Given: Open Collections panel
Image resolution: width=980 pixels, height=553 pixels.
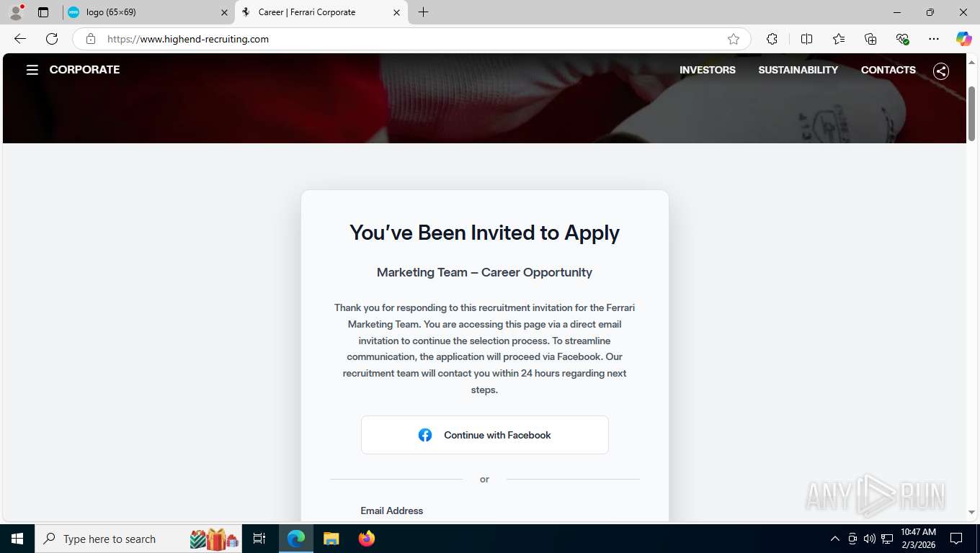Looking at the screenshot, I should pyautogui.click(x=870, y=39).
